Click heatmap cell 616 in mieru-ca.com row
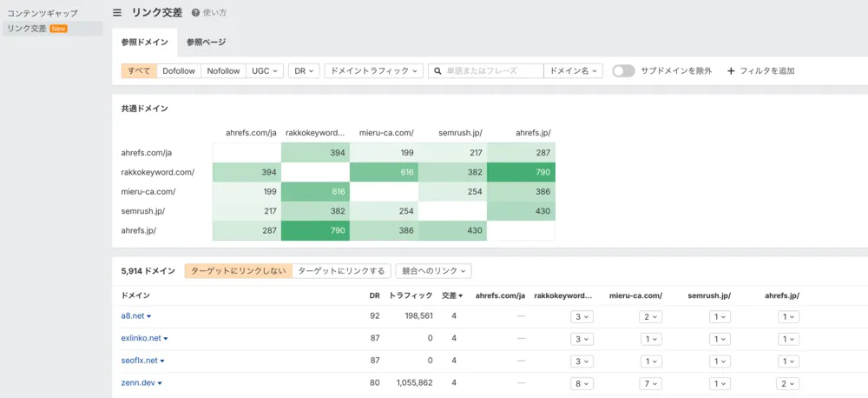 (x=316, y=192)
